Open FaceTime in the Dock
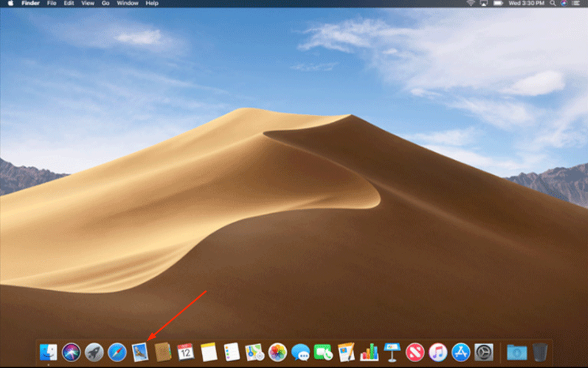The width and height of the screenshot is (588, 368). 323,353
